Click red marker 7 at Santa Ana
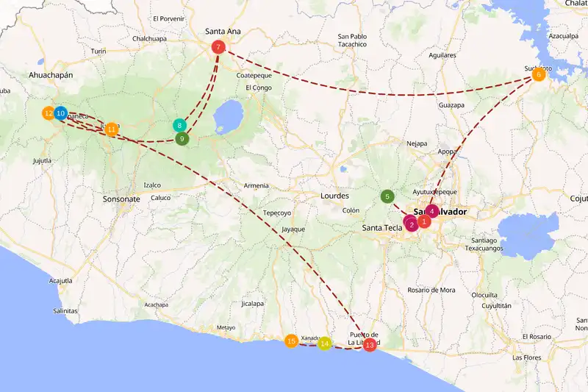The height and width of the screenshot is (392, 588). pyautogui.click(x=218, y=47)
